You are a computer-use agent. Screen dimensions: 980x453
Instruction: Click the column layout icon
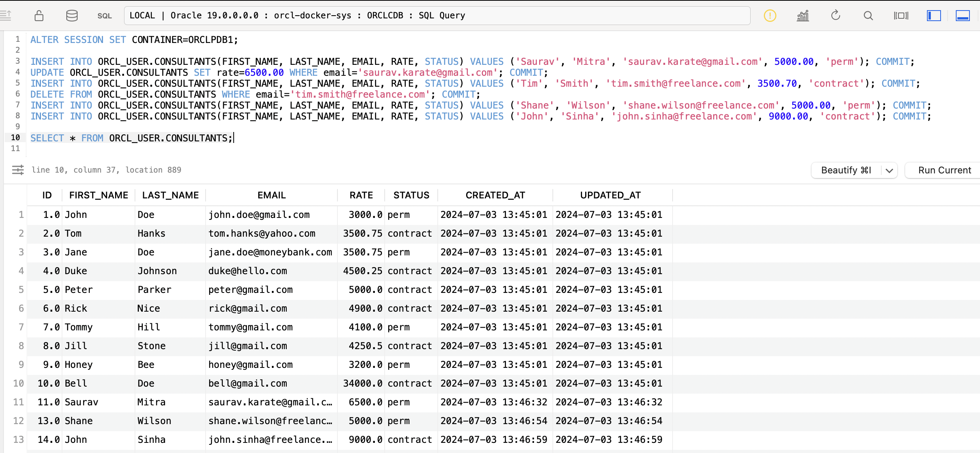(x=901, y=16)
